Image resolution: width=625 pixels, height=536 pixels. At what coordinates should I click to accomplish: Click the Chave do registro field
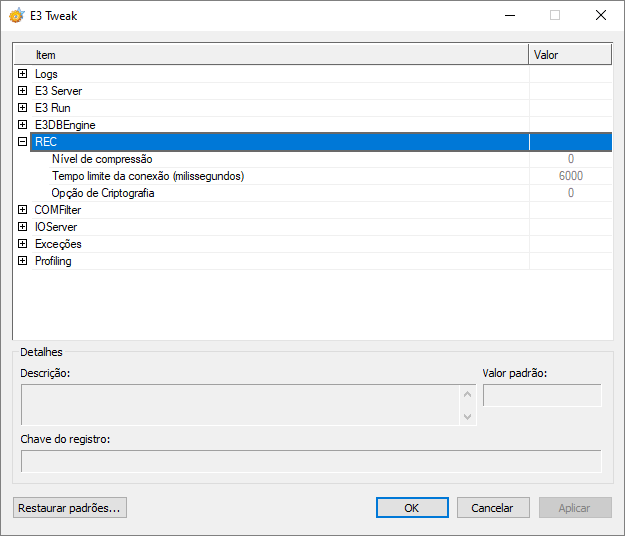[x=311, y=461]
